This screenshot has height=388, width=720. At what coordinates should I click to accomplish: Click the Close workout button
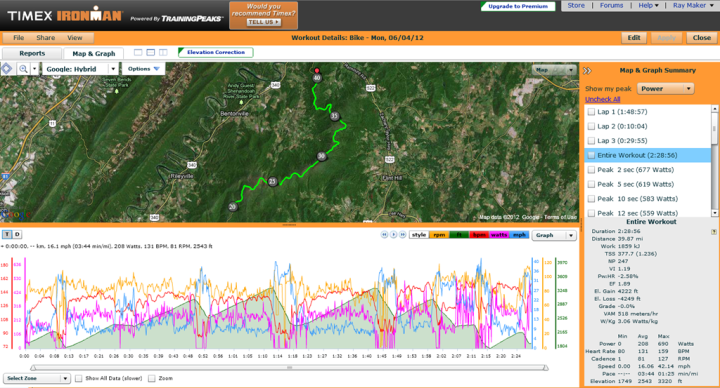click(702, 38)
